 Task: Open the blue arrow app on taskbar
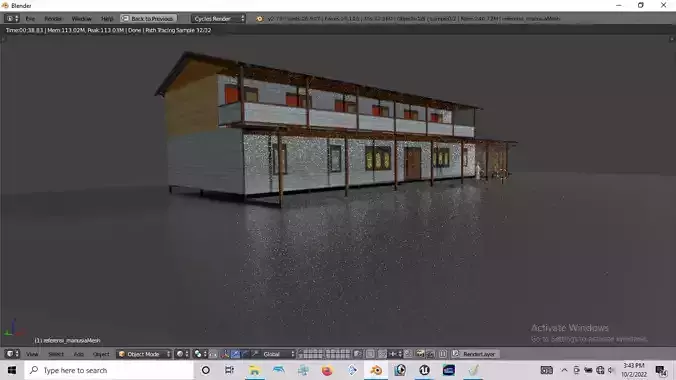(x=352, y=370)
